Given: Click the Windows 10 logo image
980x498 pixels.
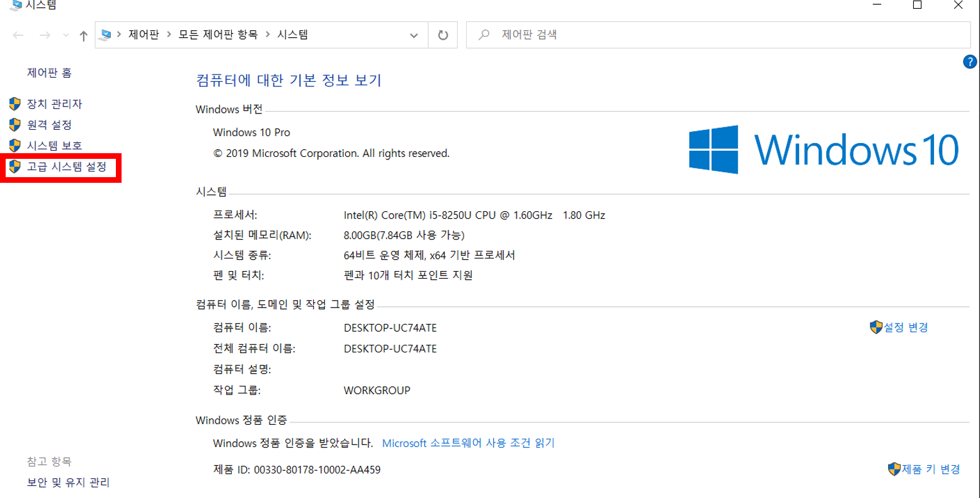Looking at the screenshot, I should pyautogui.click(x=824, y=149).
